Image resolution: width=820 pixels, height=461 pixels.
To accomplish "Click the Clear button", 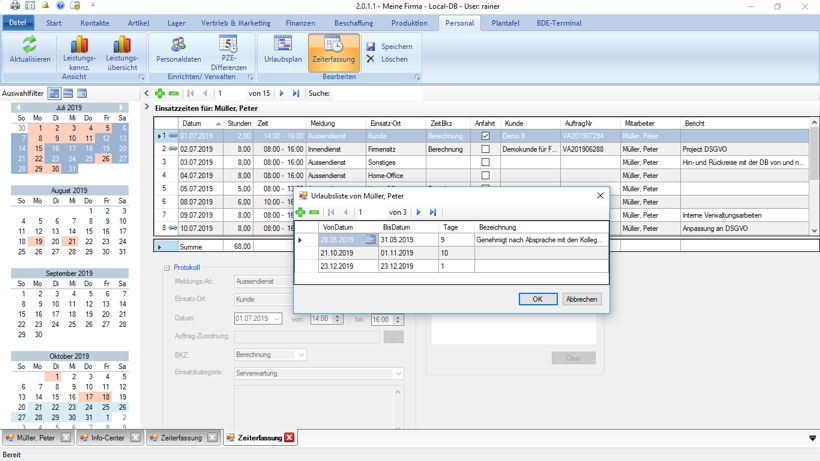I will pos(573,358).
